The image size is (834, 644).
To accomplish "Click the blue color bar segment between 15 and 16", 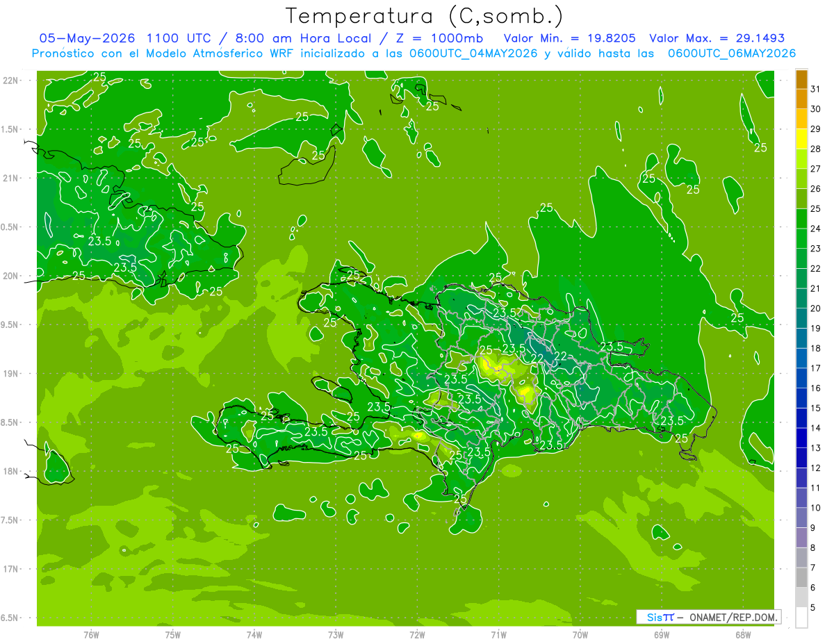I will click(x=801, y=399).
